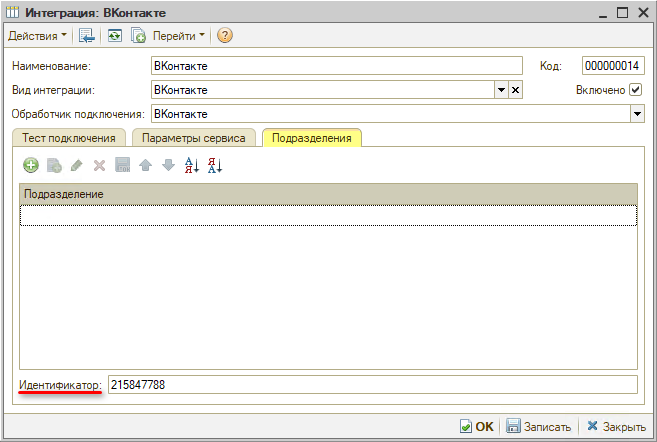Click the pencil edit row icon
This screenshot has width=657, height=442.
[76, 165]
